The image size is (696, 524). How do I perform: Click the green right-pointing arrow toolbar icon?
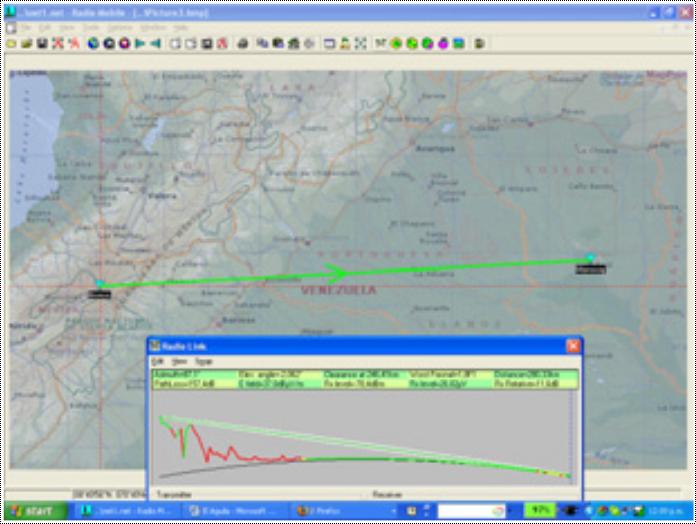[140, 44]
